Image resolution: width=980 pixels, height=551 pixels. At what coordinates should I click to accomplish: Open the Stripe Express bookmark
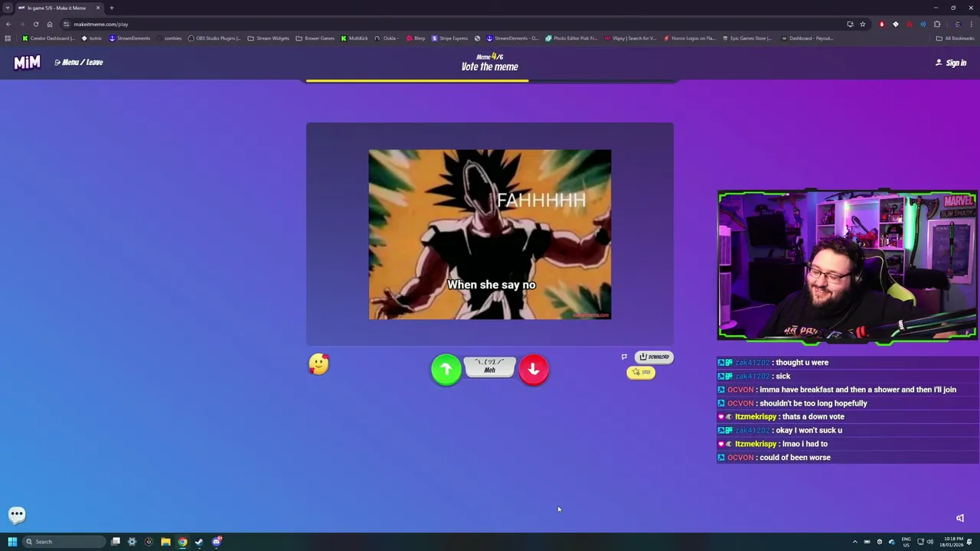450,38
